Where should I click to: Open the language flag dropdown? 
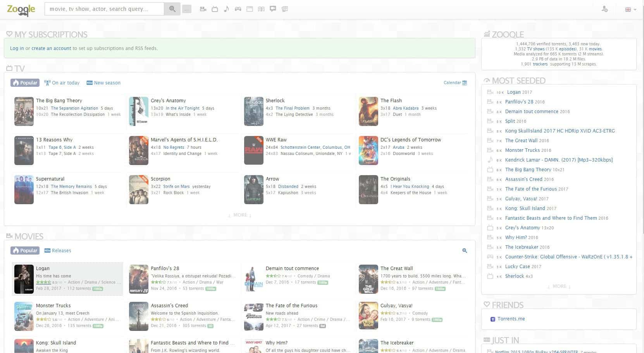point(630,9)
